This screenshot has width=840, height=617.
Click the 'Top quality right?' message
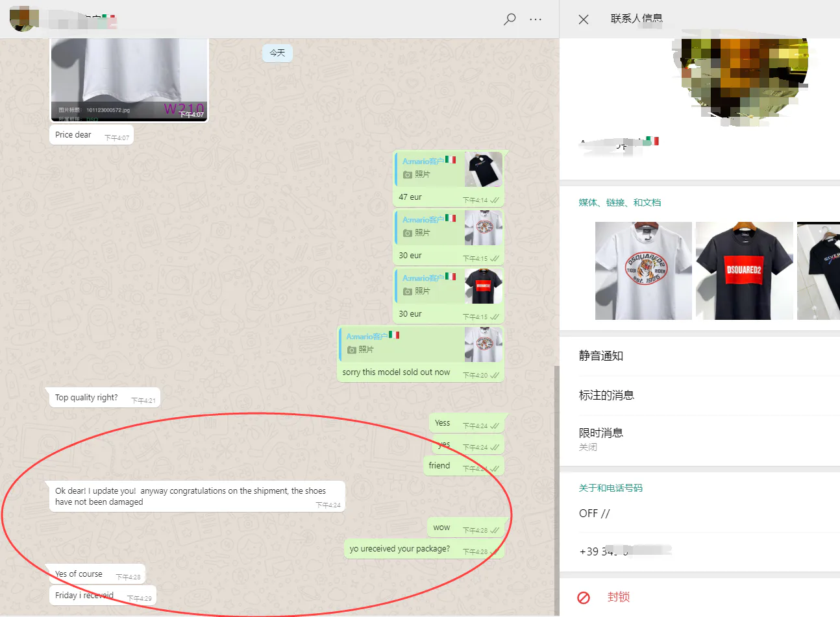105,398
